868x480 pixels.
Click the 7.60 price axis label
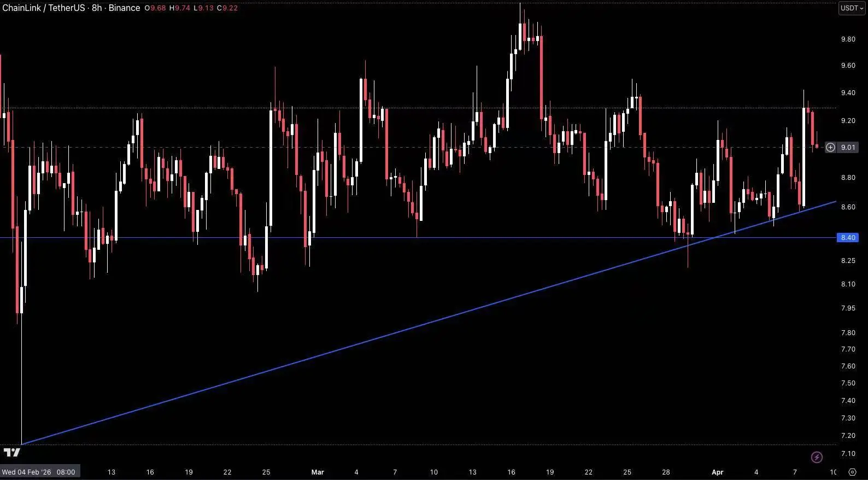point(848,366)
